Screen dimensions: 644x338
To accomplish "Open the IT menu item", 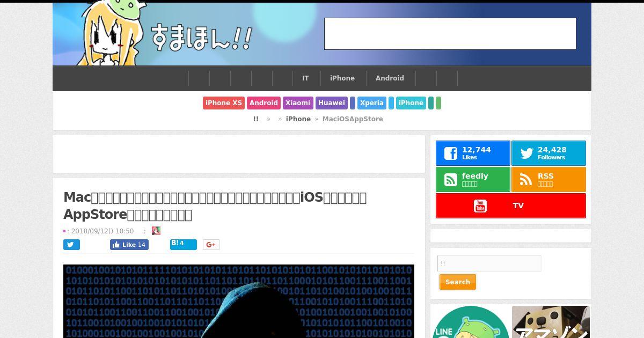I will click(305, 78).
